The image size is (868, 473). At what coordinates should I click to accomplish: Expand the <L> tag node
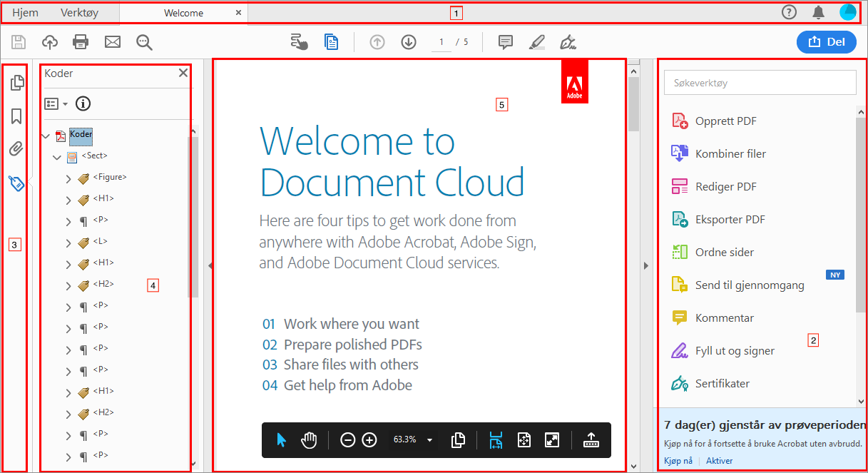(x=68, y=243)
